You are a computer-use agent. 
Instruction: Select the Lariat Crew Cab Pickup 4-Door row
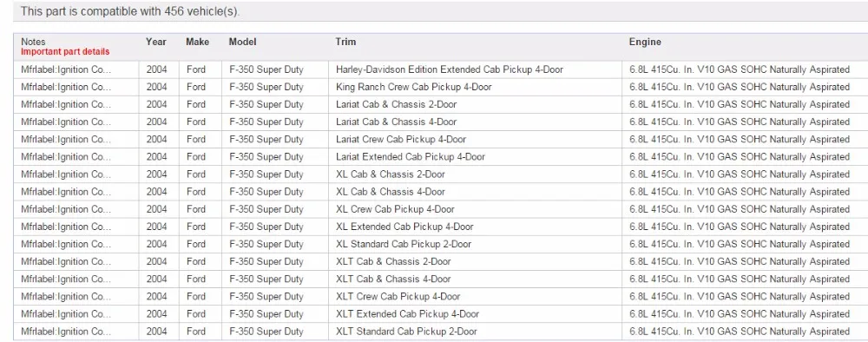point(441,140)
